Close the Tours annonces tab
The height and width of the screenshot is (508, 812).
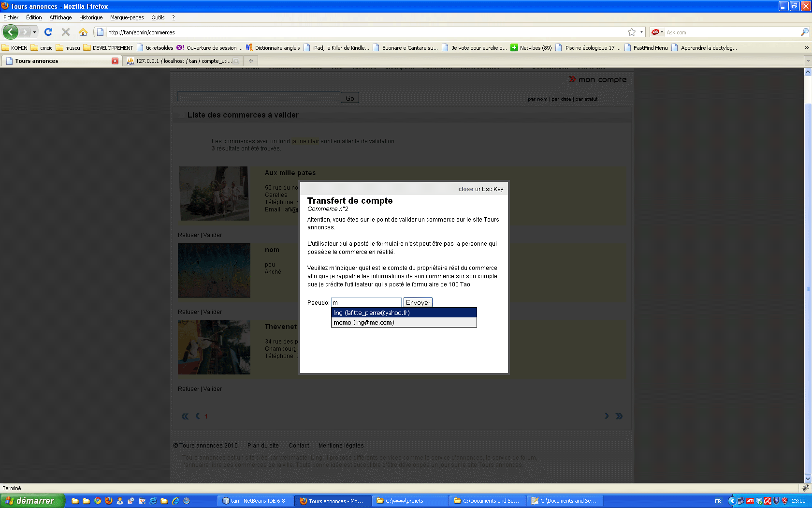(115, 61)
